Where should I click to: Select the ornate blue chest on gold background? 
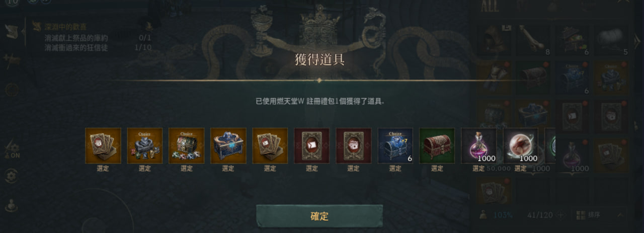[228, 145]
